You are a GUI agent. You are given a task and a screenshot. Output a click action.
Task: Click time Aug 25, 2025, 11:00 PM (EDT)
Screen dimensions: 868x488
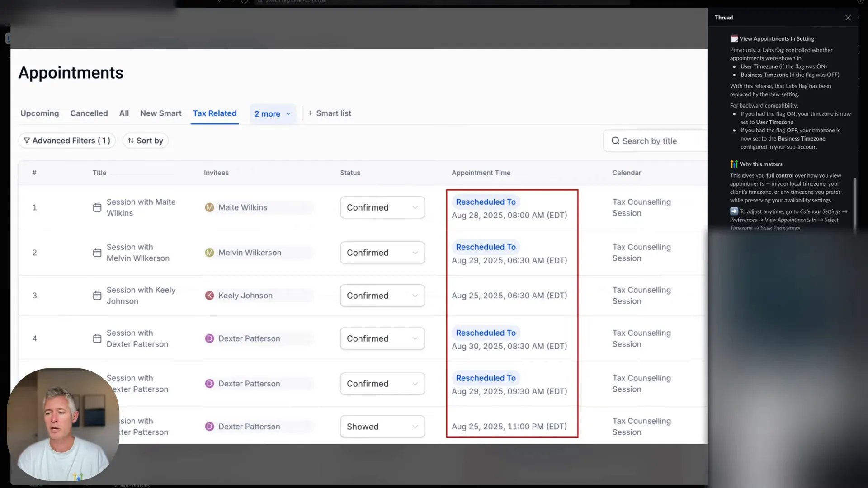click(x=509, y=427)
